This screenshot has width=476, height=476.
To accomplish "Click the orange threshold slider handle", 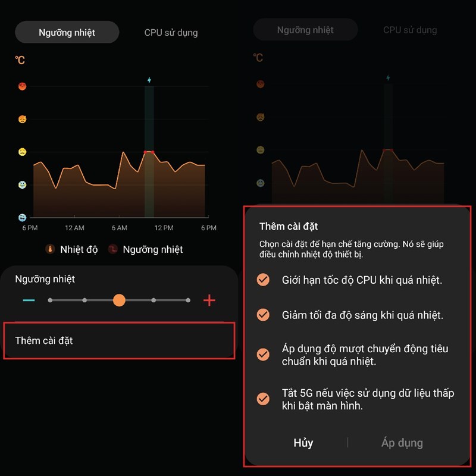I will point(119,300).
